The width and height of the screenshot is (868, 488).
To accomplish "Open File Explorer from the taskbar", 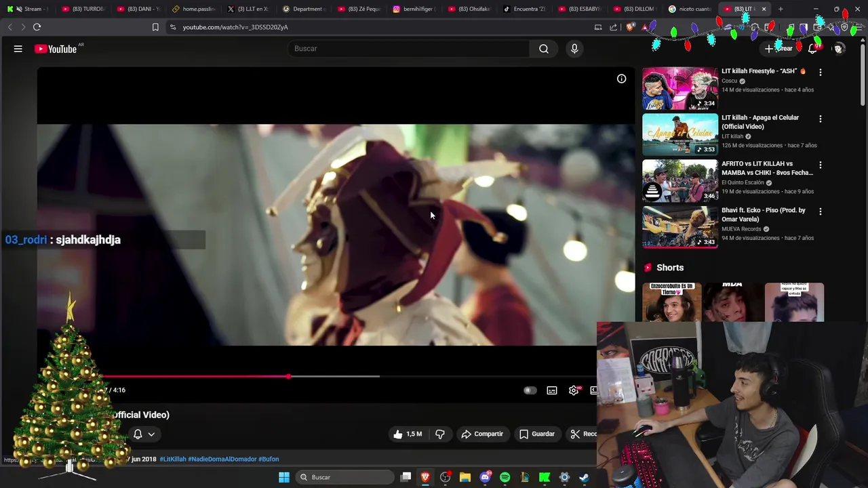I will (x=465, y=477).
